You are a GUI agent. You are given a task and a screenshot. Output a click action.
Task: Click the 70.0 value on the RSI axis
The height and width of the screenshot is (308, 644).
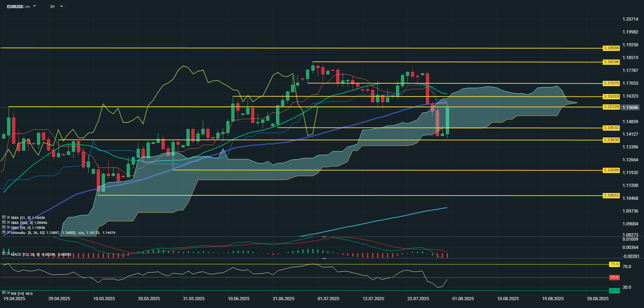627,267
